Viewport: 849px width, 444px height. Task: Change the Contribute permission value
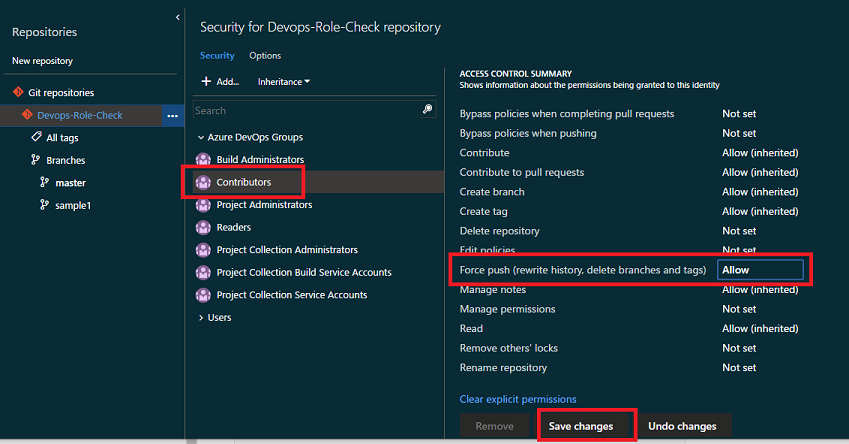pos(760,153)
